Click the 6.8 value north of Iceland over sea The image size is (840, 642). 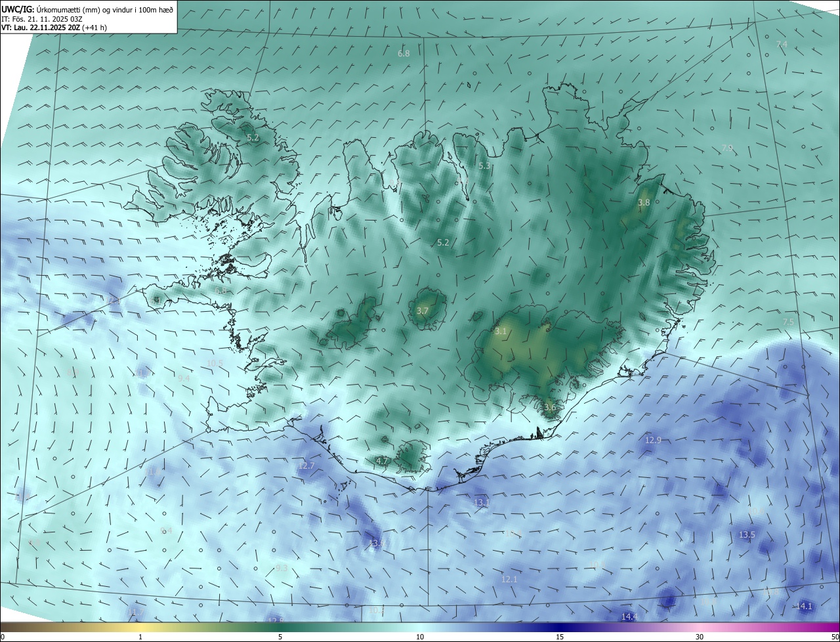point(404,53)
